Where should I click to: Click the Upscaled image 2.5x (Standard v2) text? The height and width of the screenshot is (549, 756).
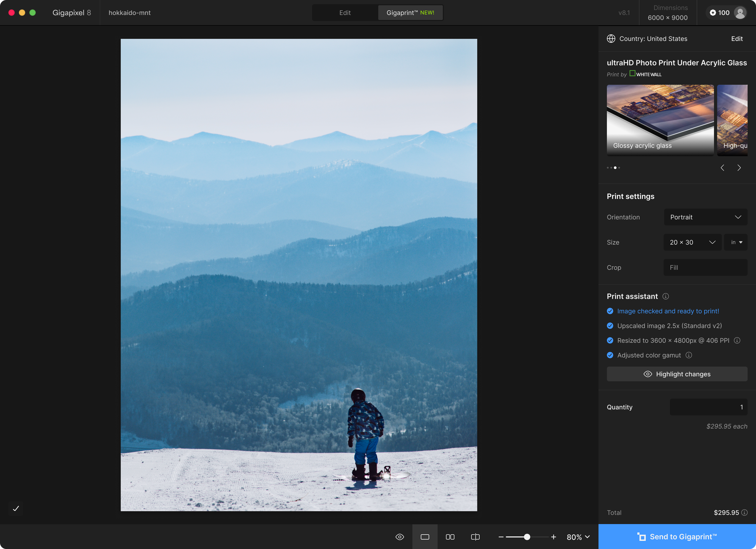click(669, 326)
